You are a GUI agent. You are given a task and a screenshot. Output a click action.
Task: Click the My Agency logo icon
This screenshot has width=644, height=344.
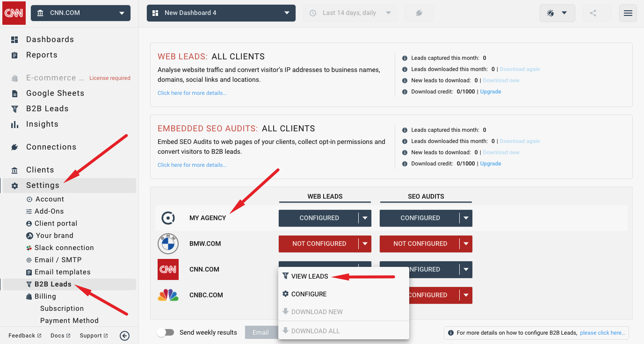coord(168,218)
